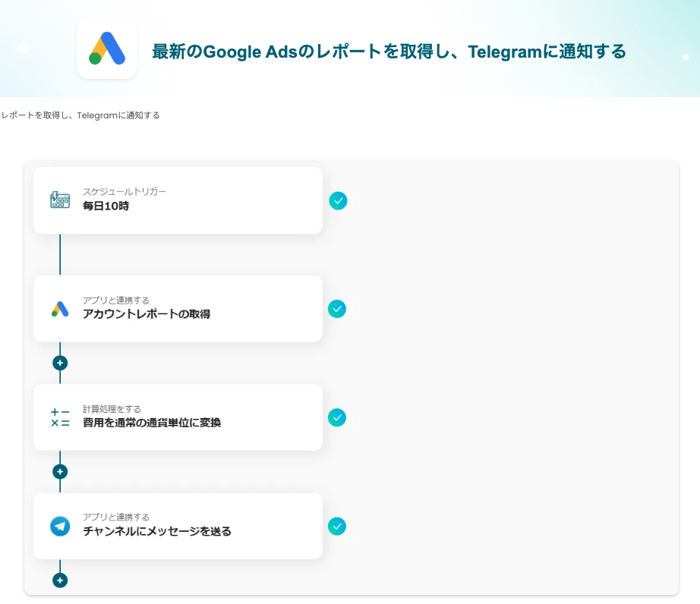Click the 計算処理をする label
The height and width of the screenshot is (604, 700).
tap(112, 409)
